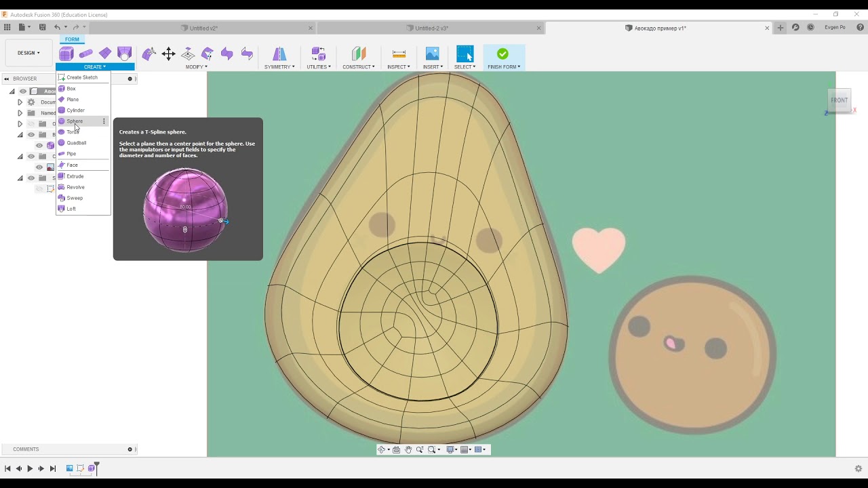The width and height of the screenshot is (868, 488).
Task: Select the Box tool in the toolbar
Action: [x=66, y=54]
